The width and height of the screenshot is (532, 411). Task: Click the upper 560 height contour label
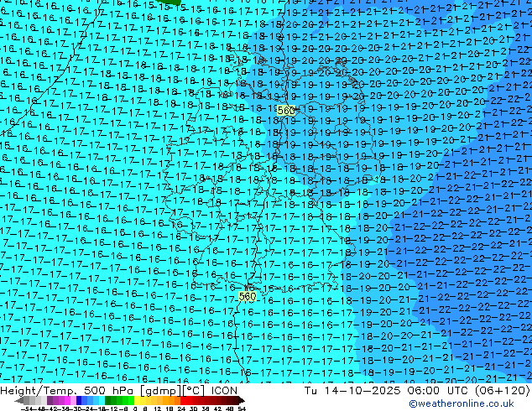(x=286, y=110)
